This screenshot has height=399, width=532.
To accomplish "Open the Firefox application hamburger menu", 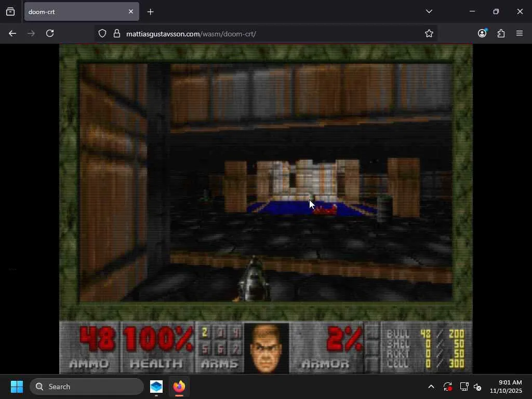I will pyautogui.click(x=520, y=33).
